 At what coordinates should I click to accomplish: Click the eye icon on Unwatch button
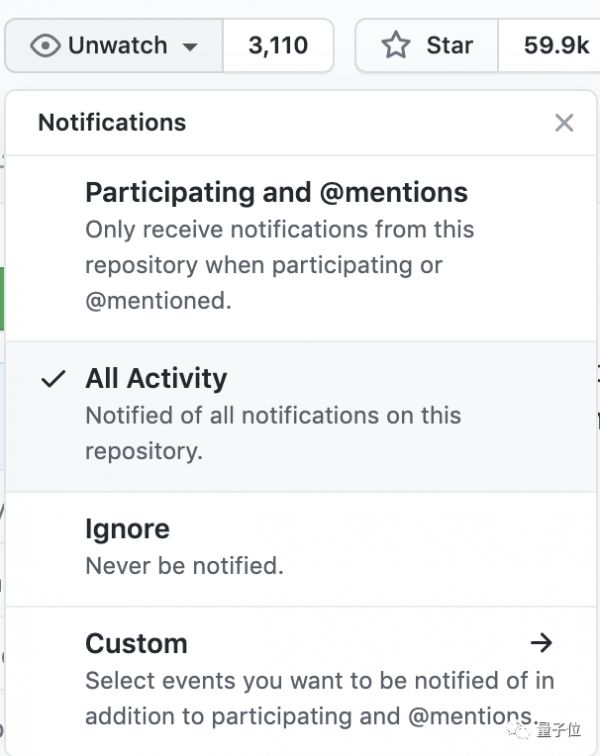(x=45, y=46)
